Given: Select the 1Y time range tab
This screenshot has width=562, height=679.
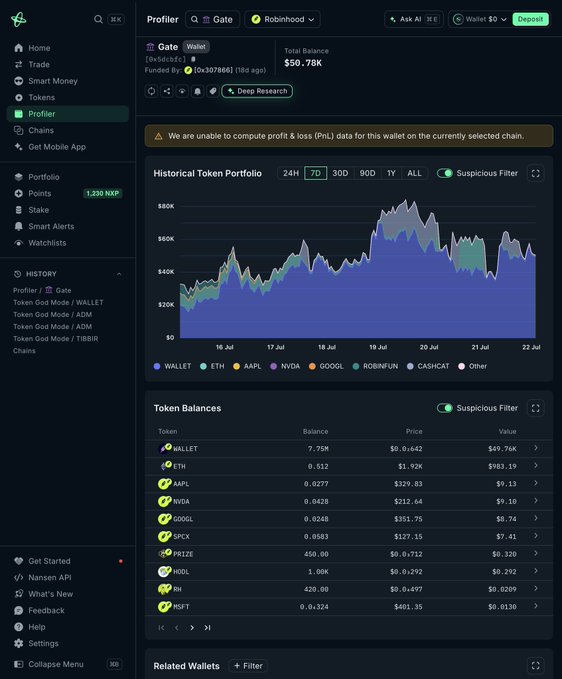Looking at the screenshot, I should point(391,173).
